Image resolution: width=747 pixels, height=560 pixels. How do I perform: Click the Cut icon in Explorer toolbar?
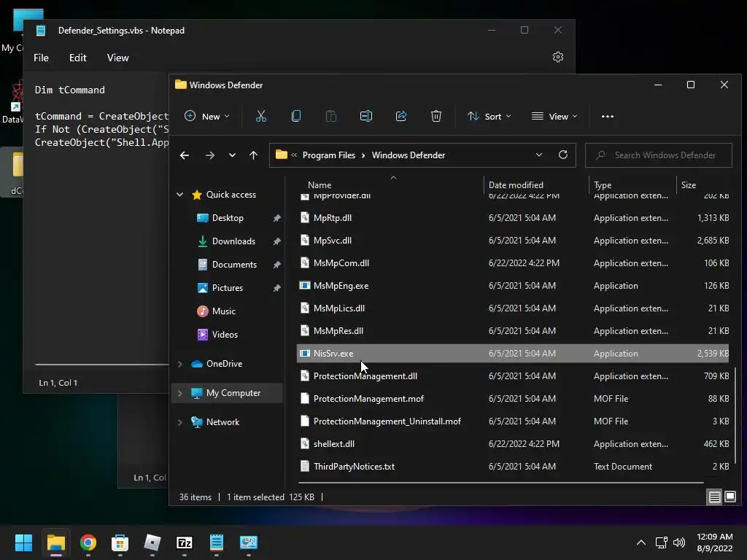(x=260, y=116)
